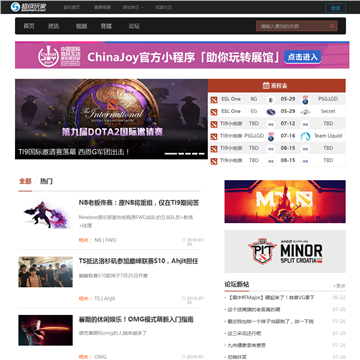Viewport: 360px width, 360px height.
Task: Click the search magnifier icon
Action: 332,26
